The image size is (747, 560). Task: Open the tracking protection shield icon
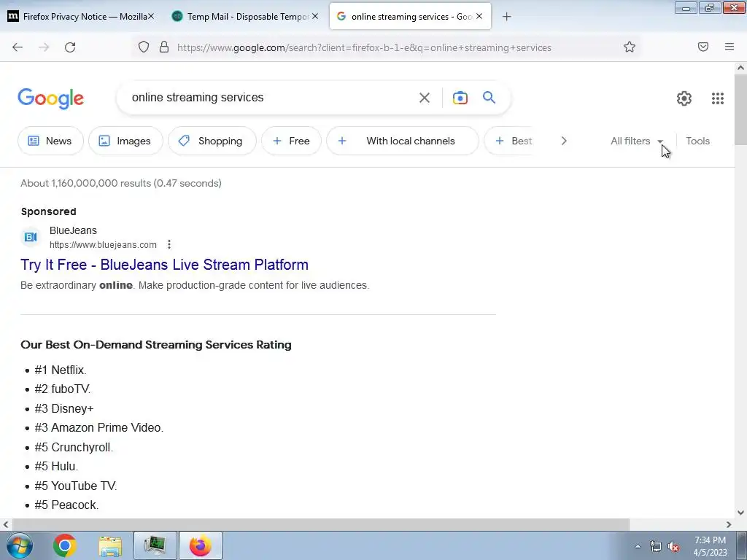[x=144, y=47]
